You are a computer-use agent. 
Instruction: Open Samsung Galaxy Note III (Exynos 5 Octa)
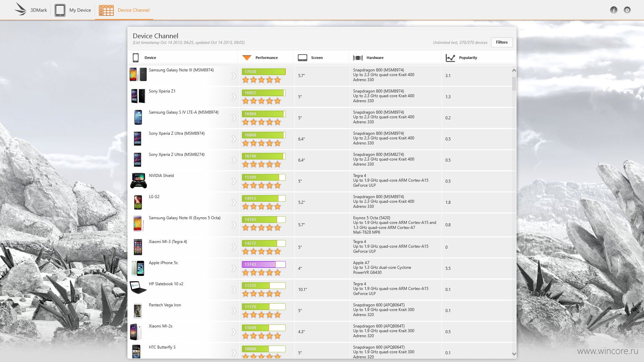184,218
